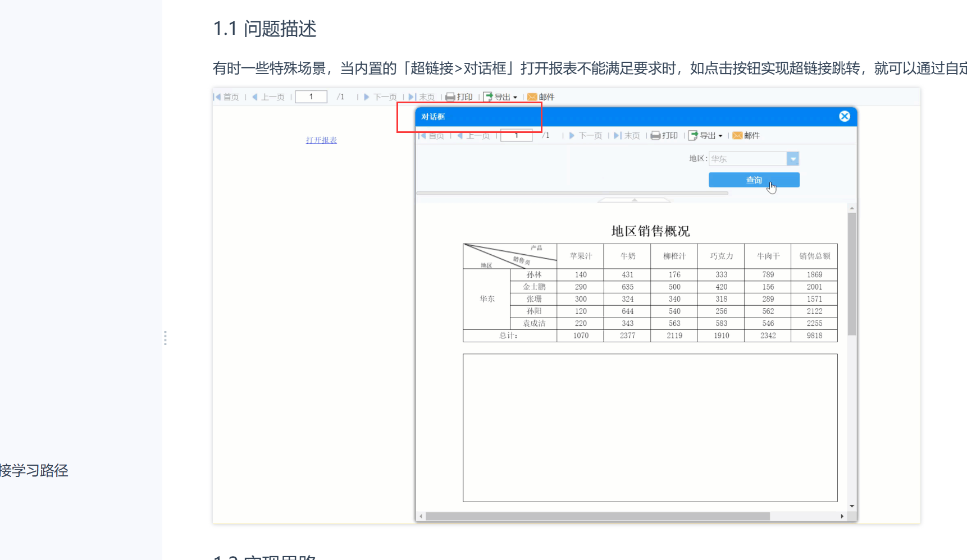Click 下一页 next-page icon in outer report toolbar
Viewport: 967px width, 560px height.
point(367,97)
